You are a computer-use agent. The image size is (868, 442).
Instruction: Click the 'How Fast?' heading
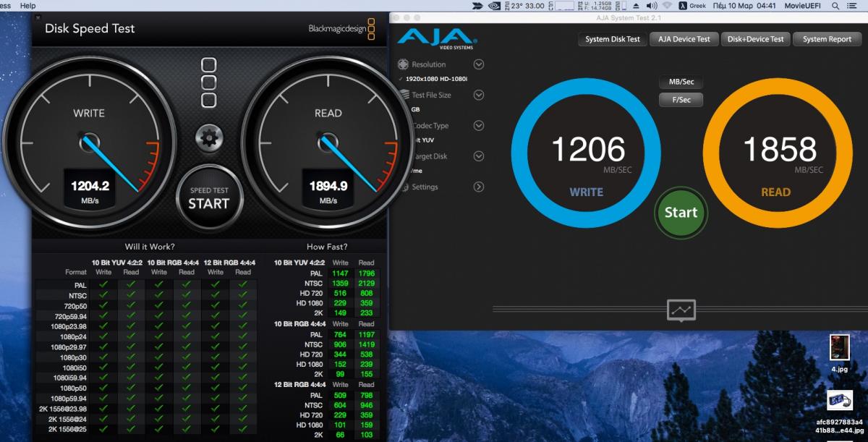327,247
